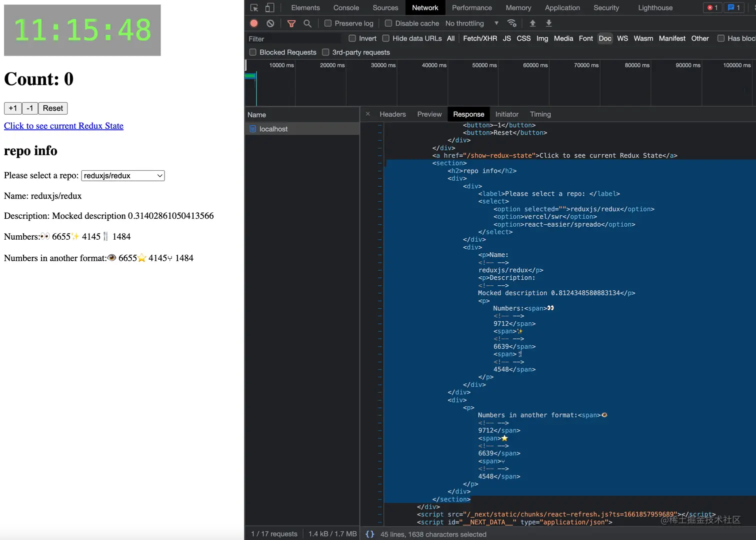The image size is (756, 540).
Task: Filter requests by CSS
Action: point(523,39)
